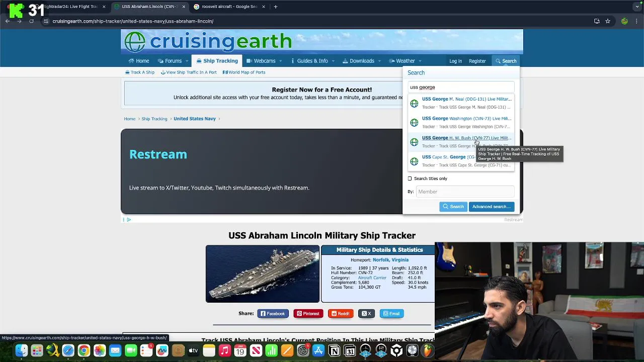Open App Store in the dock
Image resolution: width=644 pixels, height=362 pixels.
click(318, 350)
